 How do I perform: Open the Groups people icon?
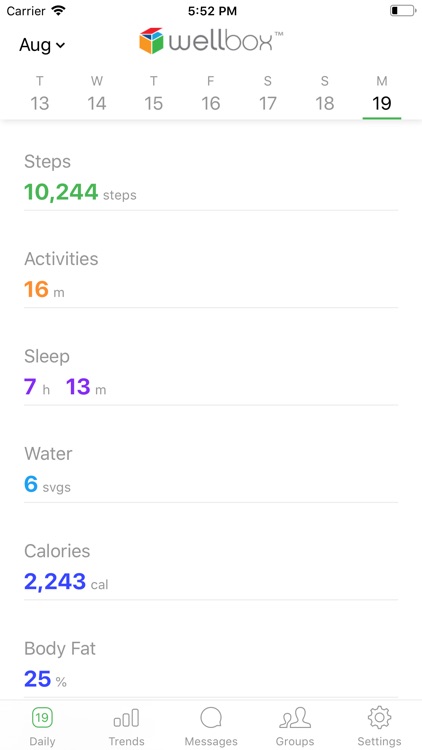(295, 718)
